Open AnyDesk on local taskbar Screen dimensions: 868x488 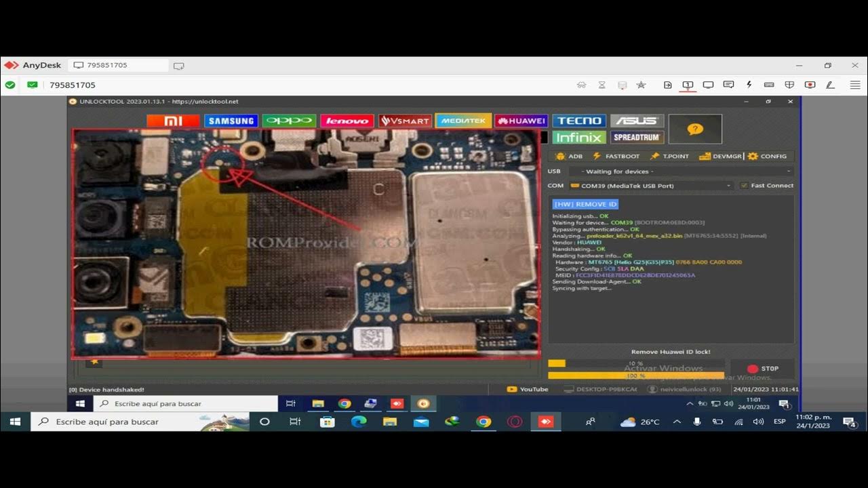pos(546,422)
